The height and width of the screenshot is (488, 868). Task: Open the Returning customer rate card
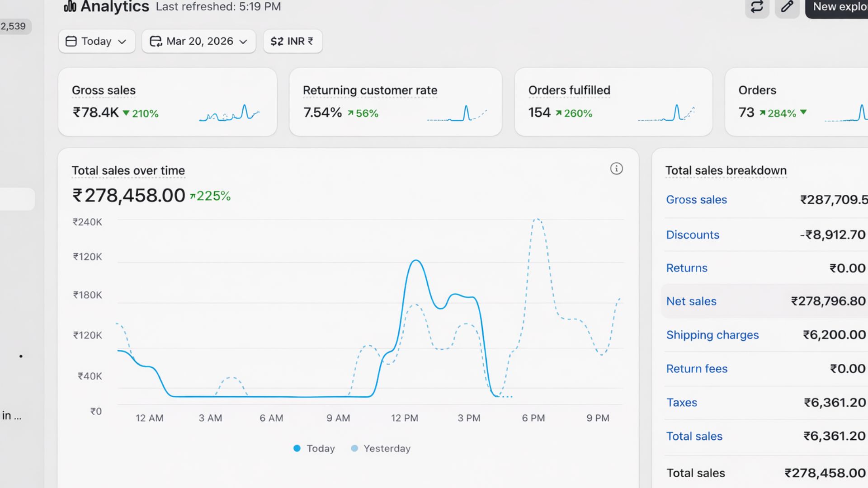coord(370,90)
